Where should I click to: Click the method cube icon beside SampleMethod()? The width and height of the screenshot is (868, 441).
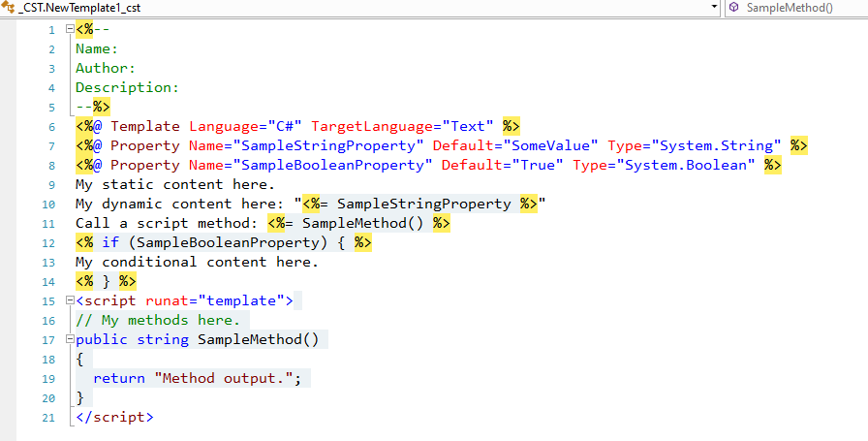click(734, 8)
